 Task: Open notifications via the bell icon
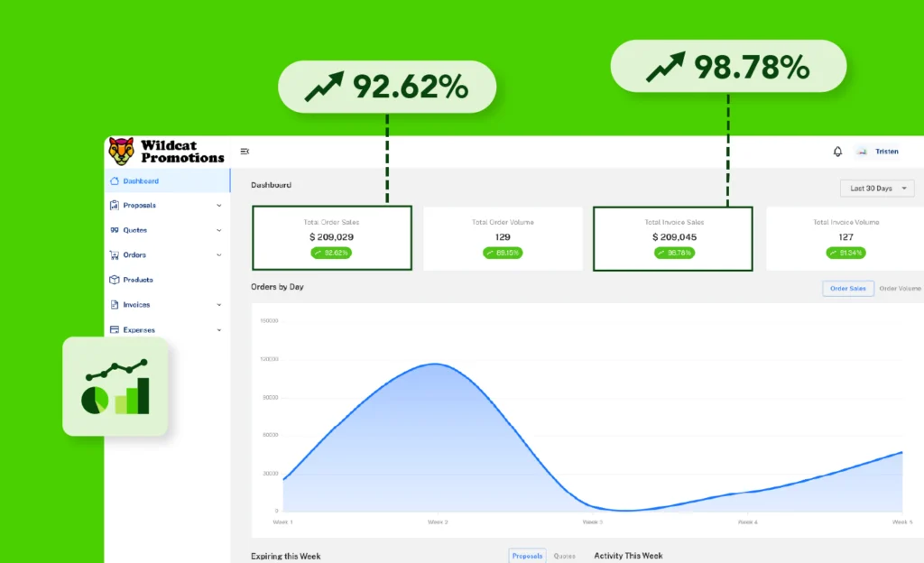click(837, 152)
